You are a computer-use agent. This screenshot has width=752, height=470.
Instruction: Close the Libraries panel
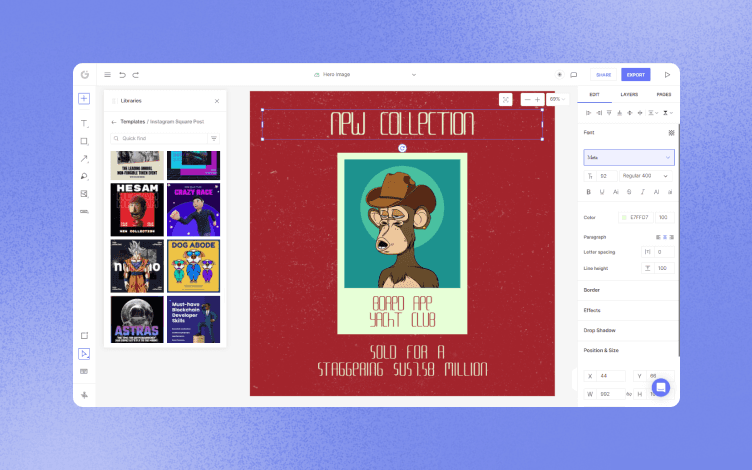[x=217, y=101]
